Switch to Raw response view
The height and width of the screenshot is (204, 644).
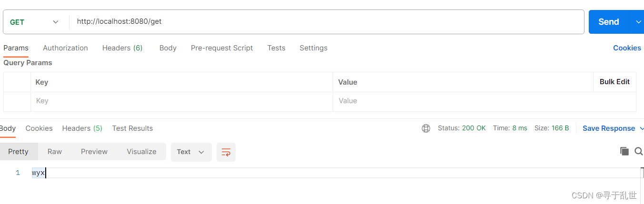tap(55, 152)
